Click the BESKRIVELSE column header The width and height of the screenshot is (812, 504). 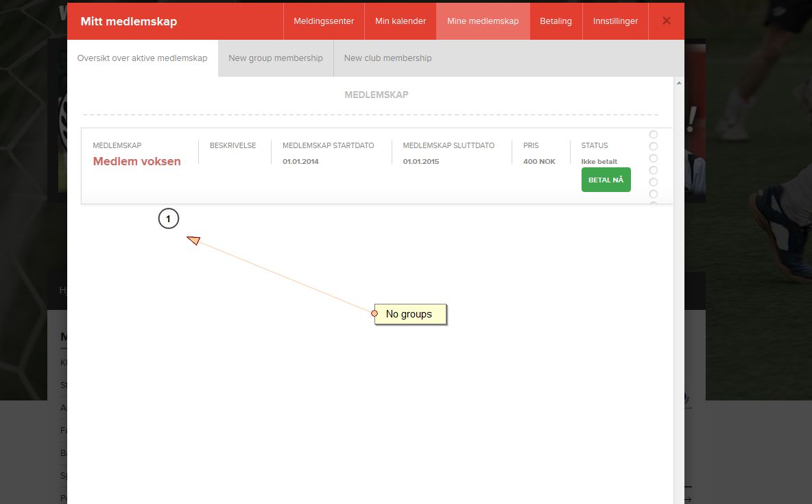(x=232, y=145)
